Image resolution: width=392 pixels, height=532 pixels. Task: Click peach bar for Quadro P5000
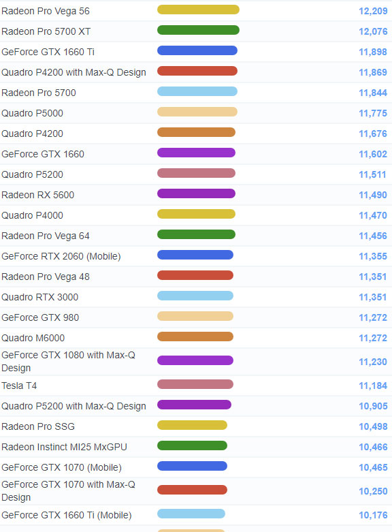click(x=197, y=112)
